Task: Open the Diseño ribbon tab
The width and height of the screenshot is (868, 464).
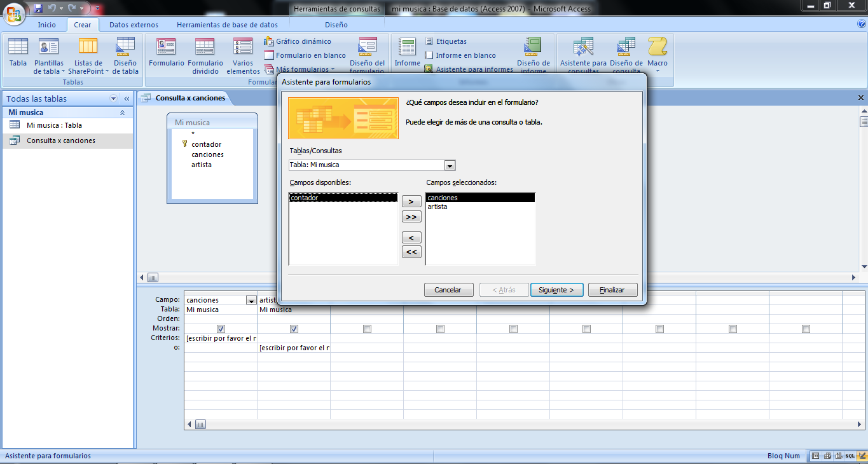Action: click(x=336, y=25)
